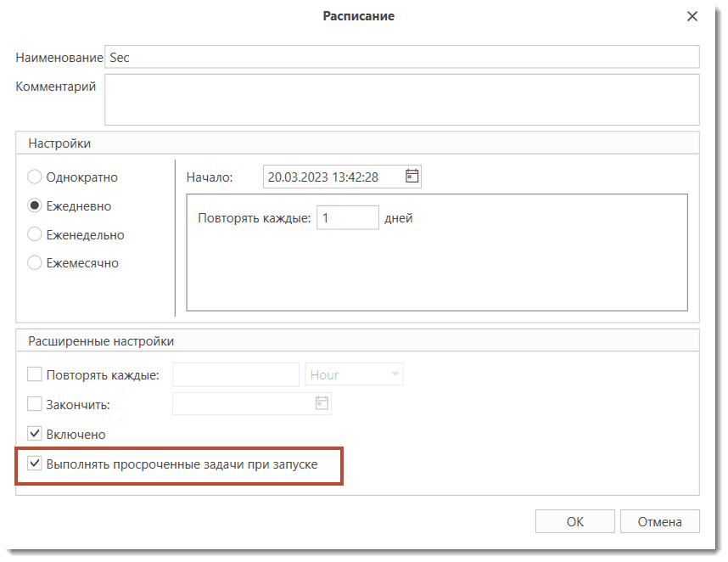Open the calendar icon next to Закончить
The image size is (728, 562).
[x=322, y=404]
